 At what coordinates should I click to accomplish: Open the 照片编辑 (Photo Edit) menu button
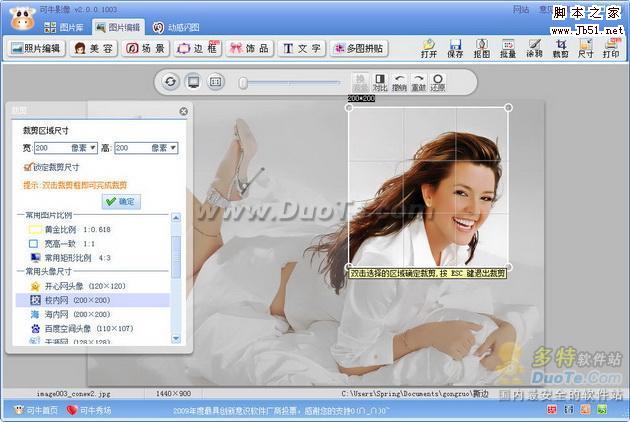36,48
